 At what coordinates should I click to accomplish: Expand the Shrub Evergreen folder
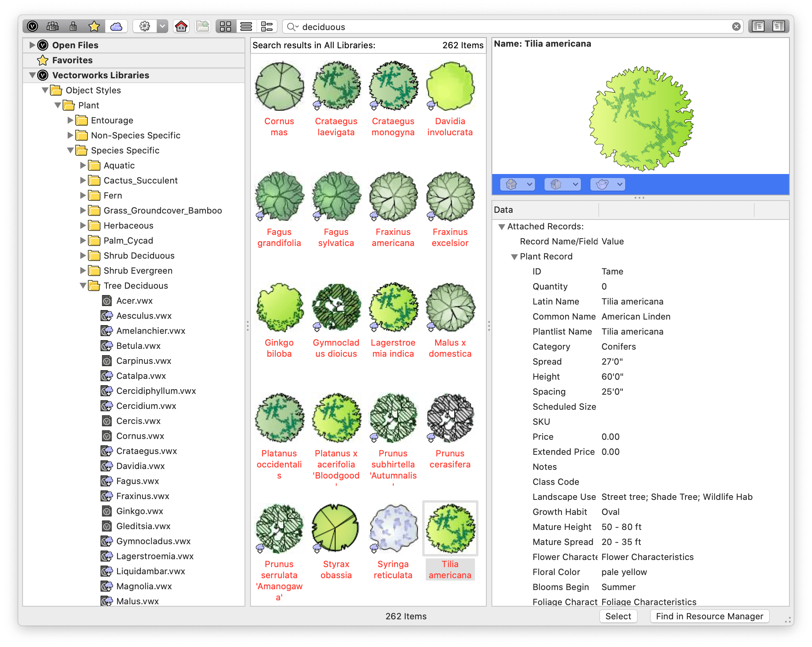83,271
